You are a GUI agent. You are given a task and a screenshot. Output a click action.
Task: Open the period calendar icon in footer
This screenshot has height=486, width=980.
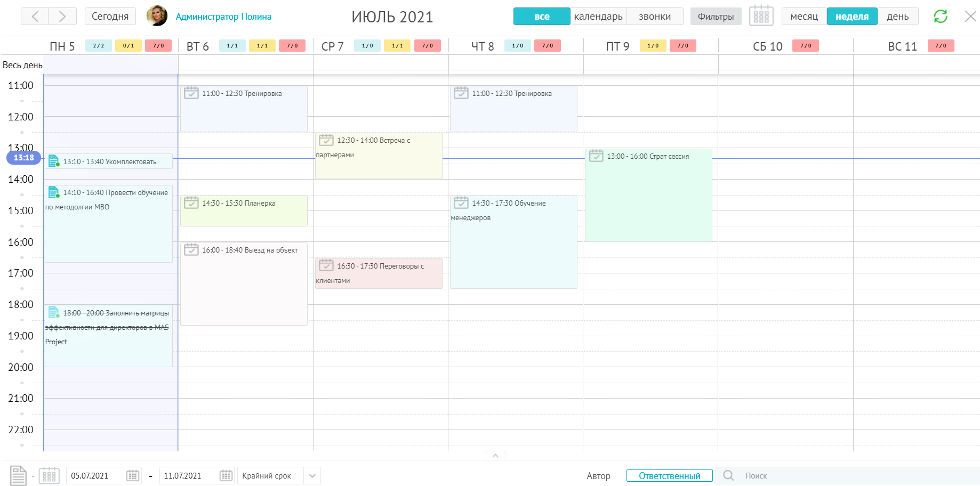click(49, 475)
